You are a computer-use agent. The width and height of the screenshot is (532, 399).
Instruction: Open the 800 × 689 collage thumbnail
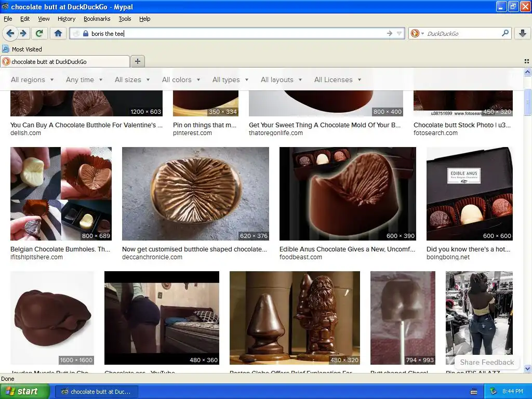pos(61,194)
